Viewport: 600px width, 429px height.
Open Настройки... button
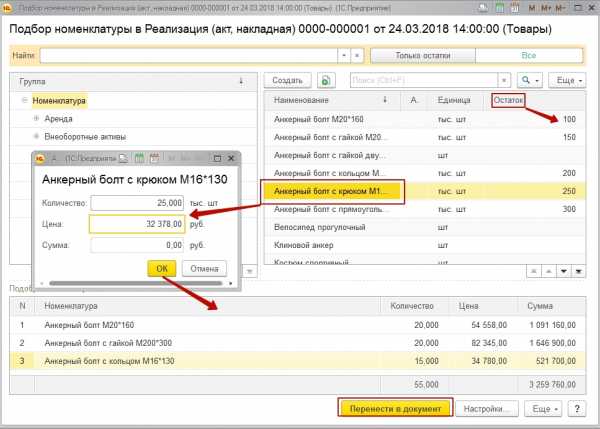pos(487,409)
